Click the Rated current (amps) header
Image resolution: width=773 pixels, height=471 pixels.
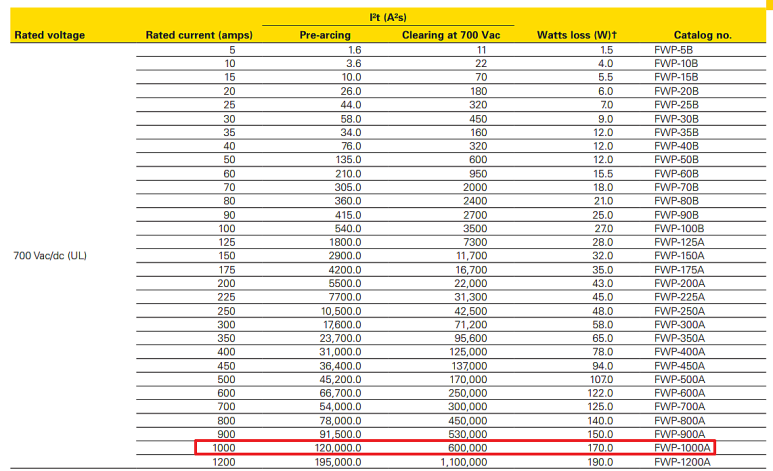coord(199,35)
